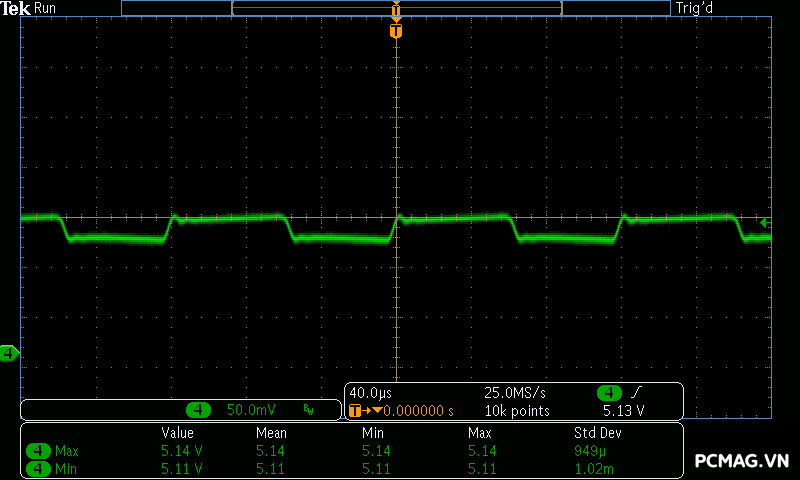The image size is (800, 480).
Task: Select the bandwidth limit Bw icon
Action: pos(308,410)
